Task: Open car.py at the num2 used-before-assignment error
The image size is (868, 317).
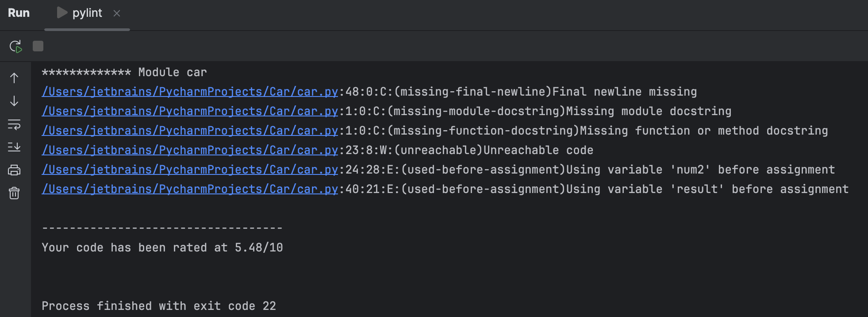Action: point(189,170)
